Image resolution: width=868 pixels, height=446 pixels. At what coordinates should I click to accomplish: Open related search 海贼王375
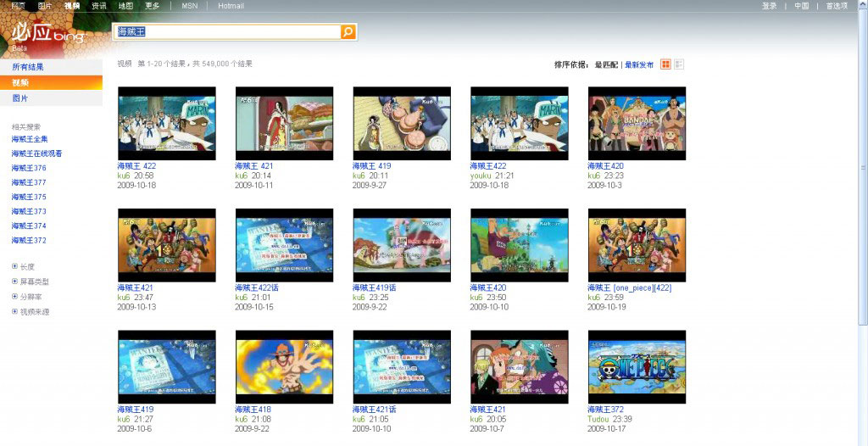pos(29,197)
